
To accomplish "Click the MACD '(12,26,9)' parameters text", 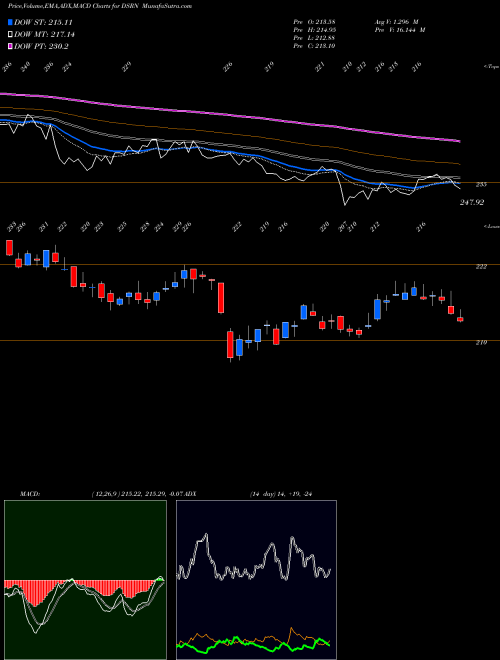I will point(105,494).
